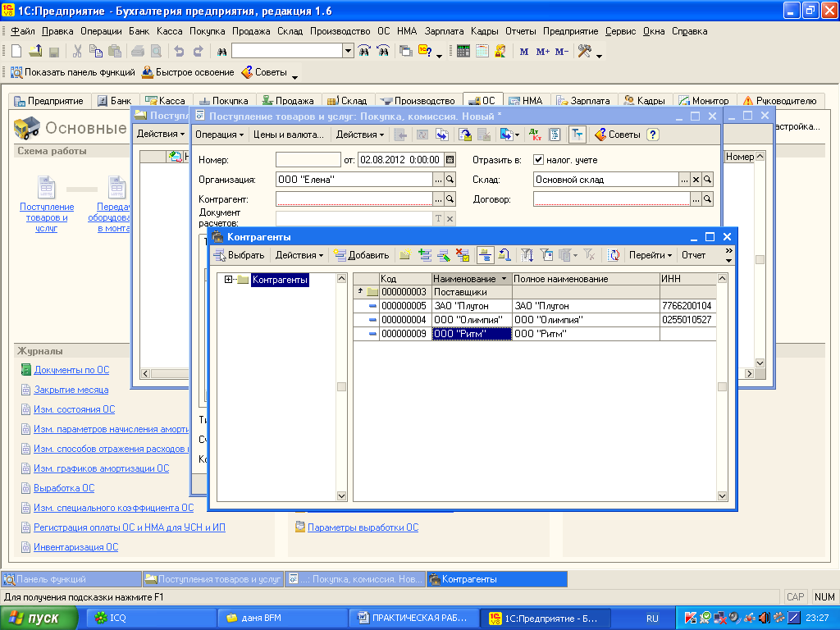Sort by Наименование column header
Screen dimensions: 840x630
[x=472, y=279]
